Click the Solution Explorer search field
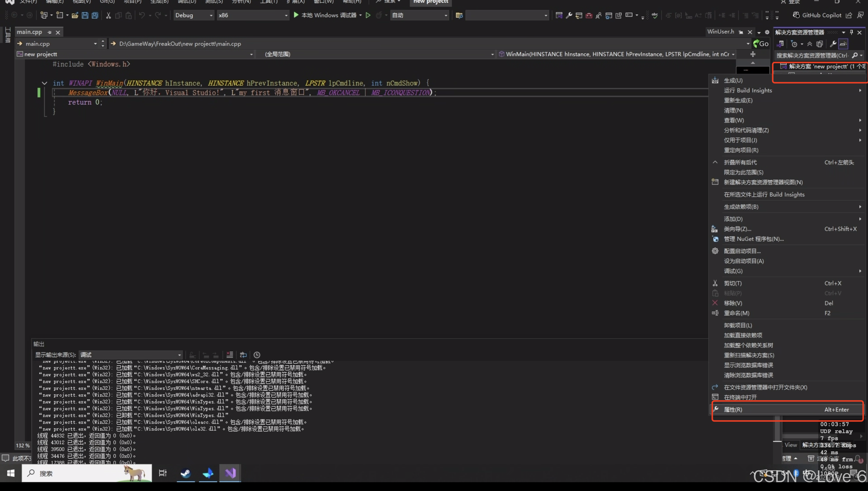The height and width of the screenshot is (491, 868). pos(812,55)
